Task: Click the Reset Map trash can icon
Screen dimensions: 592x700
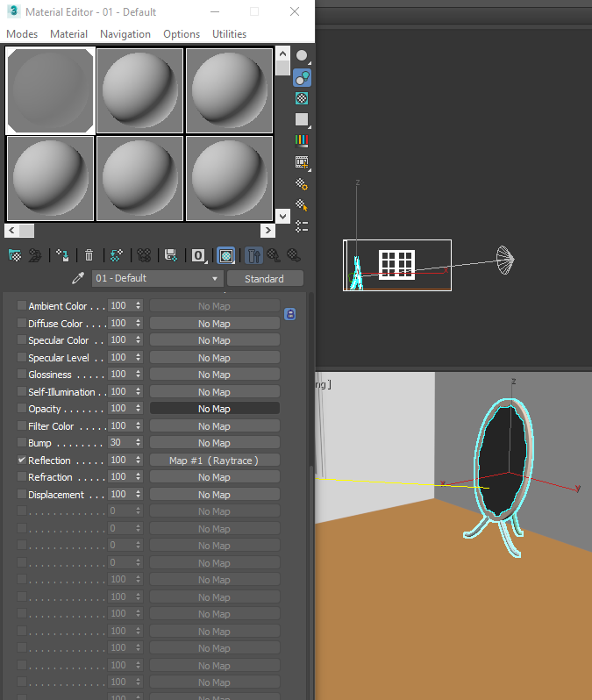Action: 89,255
